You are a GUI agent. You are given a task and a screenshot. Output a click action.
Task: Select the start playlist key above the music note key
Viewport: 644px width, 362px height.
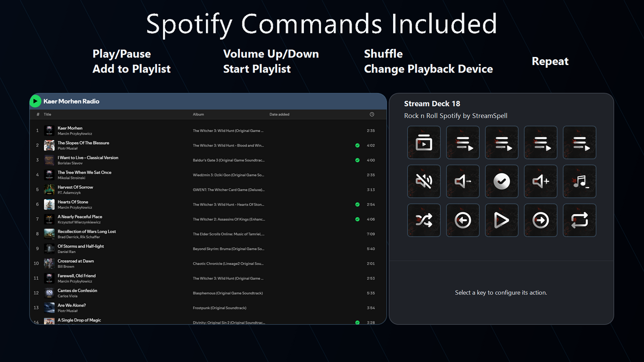point(579,142)
